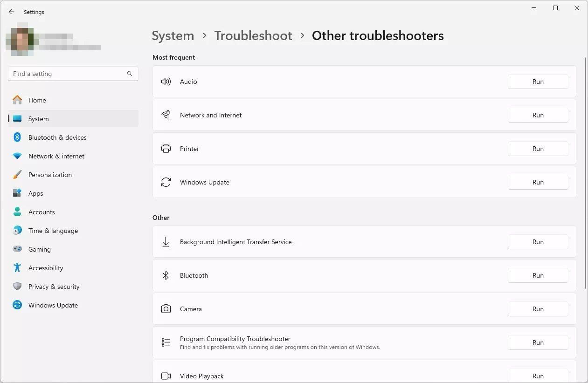Open Time & language settings
Screen dimensions: 588x383
pyautogui.click(x=73, y=231)
